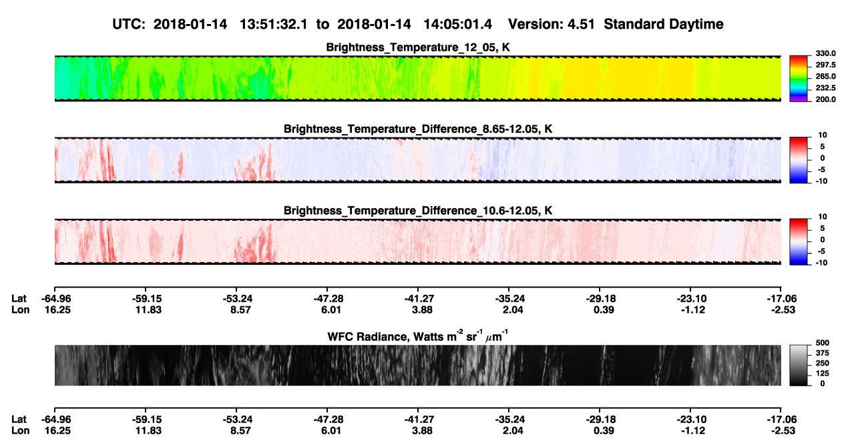Click the 10 label on the 8.65-12.05 color bar
This screenshot has height=445, width=868.
822,135
